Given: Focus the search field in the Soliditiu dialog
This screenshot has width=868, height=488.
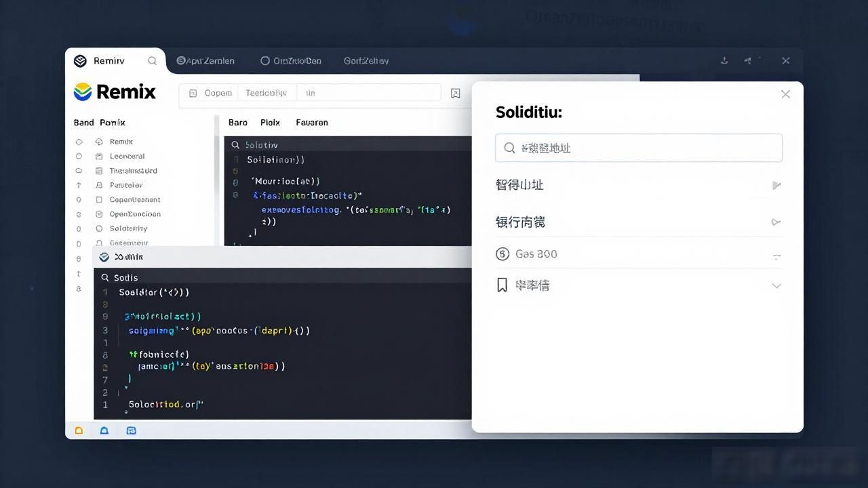Looking at the screenshot, I should pos(639,148).
